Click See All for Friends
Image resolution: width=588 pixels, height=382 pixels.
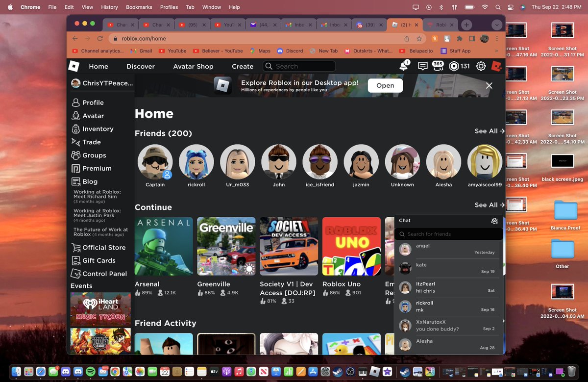click(x=490, y=131)
